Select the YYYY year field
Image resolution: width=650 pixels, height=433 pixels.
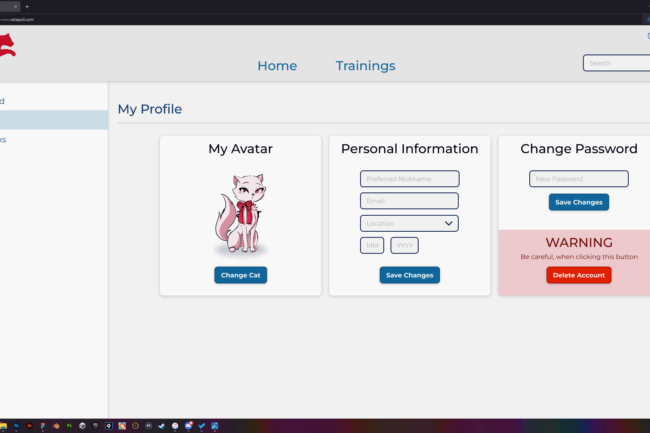coord(404,245)
